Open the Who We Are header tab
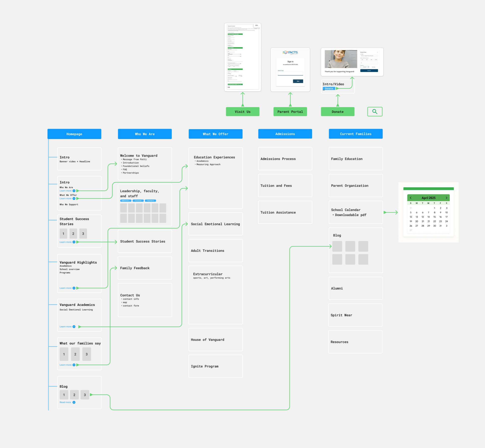Image resolution: width=485 pixels, height=448 pixels. pos(145,134)
